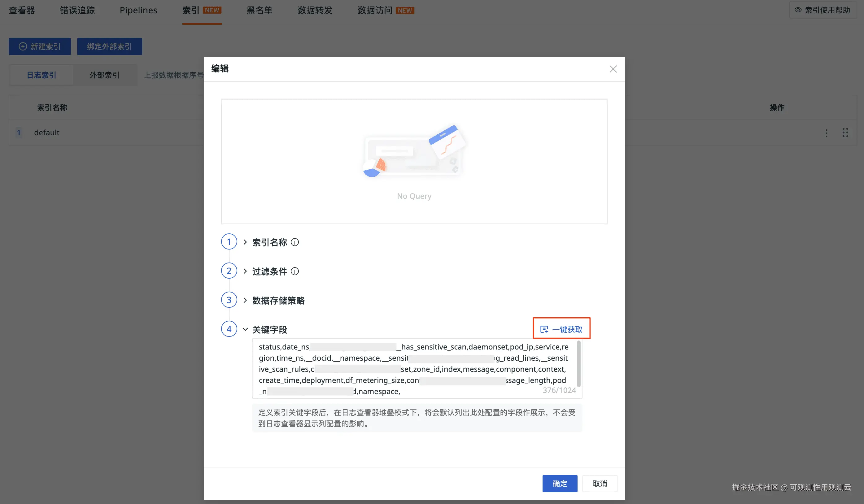Expand the 过滤条件 section
Viewport: 864px width, 504px height.
click(245, 271)
